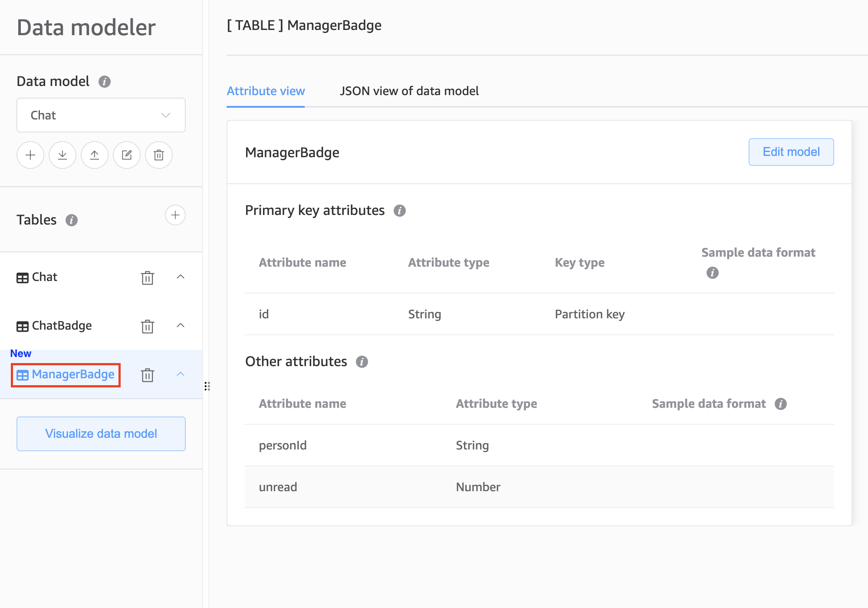
Task: Delete the Chat table
Action: point(148,278)
